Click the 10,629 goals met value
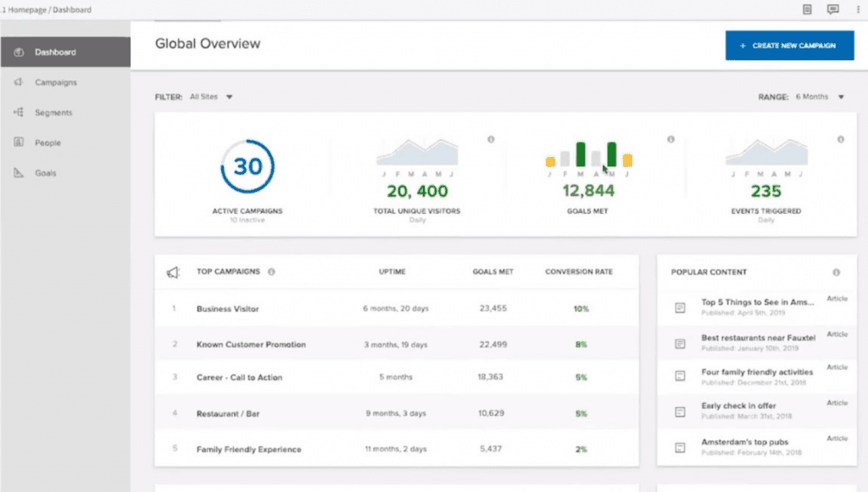Image resolution: width=868 pixels, height=492 pixels. [x=491, y=413]
